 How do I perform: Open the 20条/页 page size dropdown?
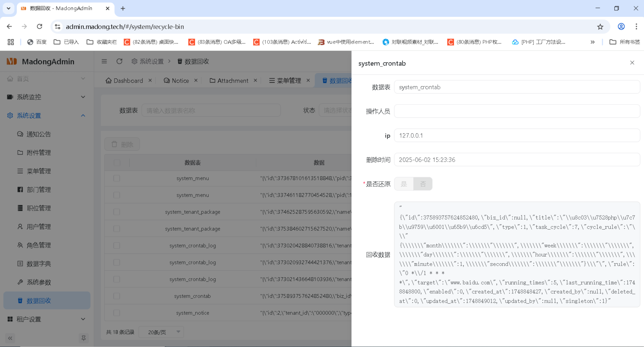(161, 332)
